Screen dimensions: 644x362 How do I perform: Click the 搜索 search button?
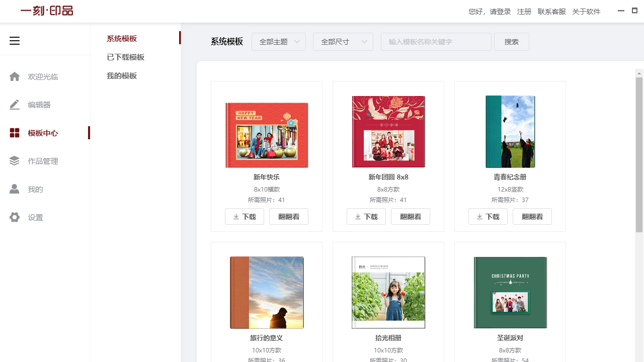(x=511, y=42)
